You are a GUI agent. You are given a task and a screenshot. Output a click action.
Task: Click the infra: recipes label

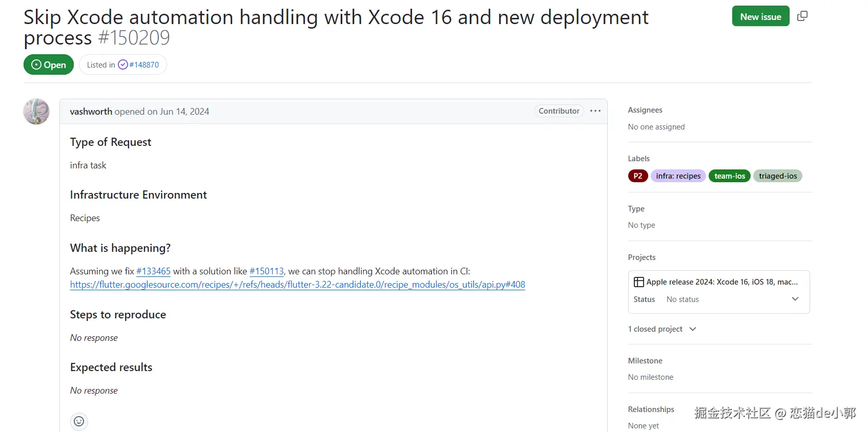(x=678, y=176)
